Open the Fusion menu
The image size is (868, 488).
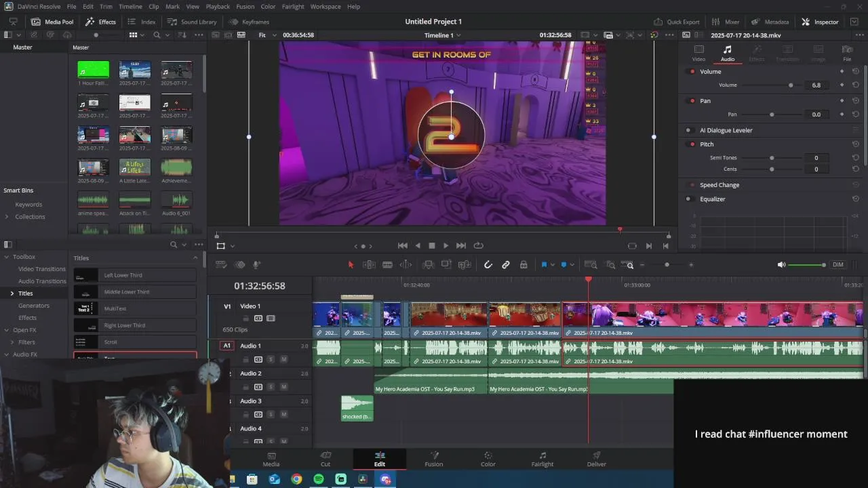click(245, 6)
